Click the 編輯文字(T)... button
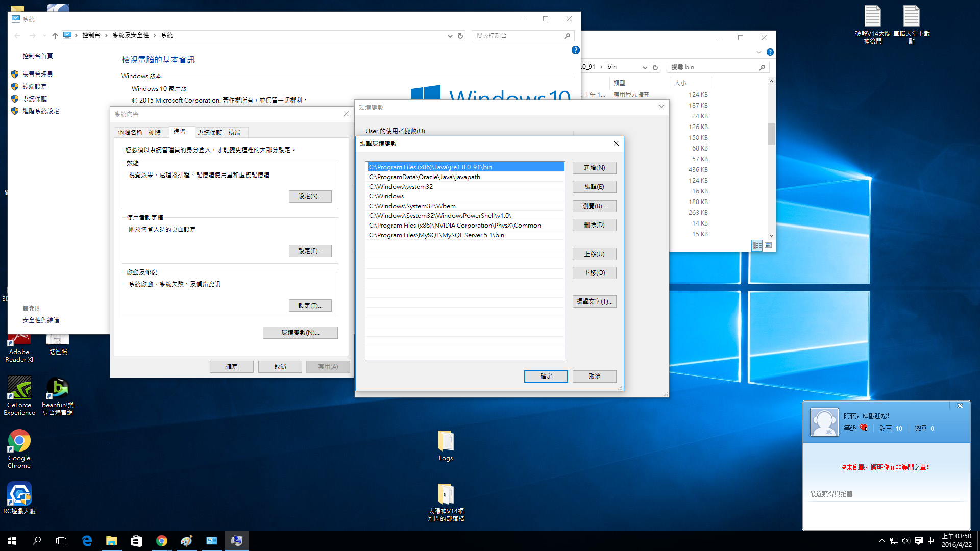The width and height of the screenshot is (980, 551). 594,302
